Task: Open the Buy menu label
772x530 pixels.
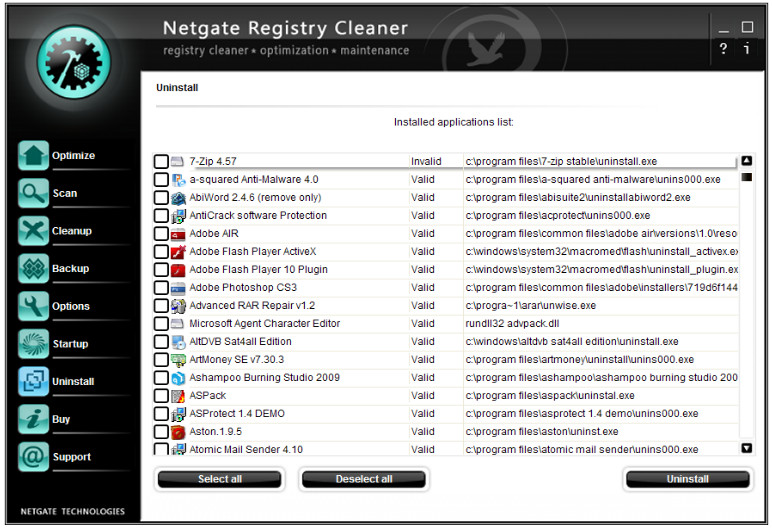Action: 61,419
